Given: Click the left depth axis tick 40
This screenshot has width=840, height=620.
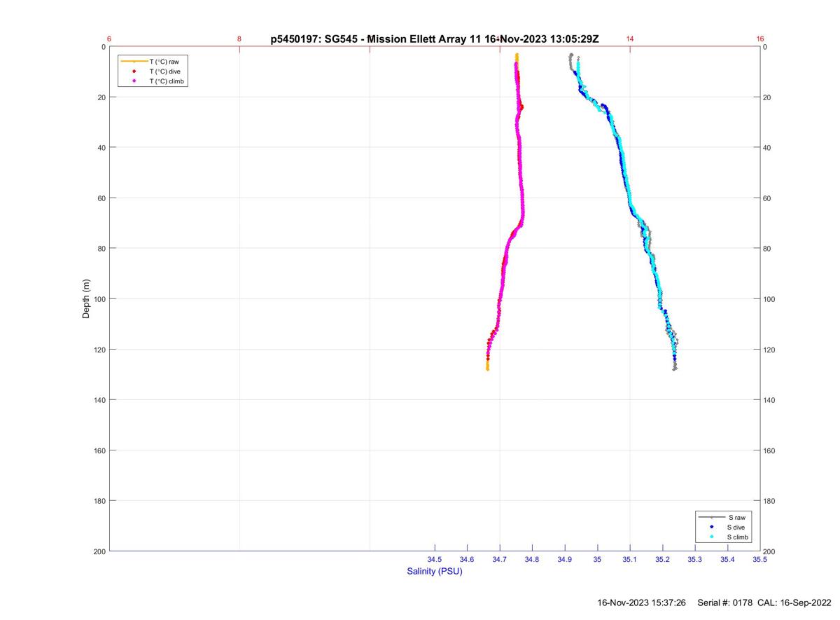Looking at the screenshot, I should point(101,148).
